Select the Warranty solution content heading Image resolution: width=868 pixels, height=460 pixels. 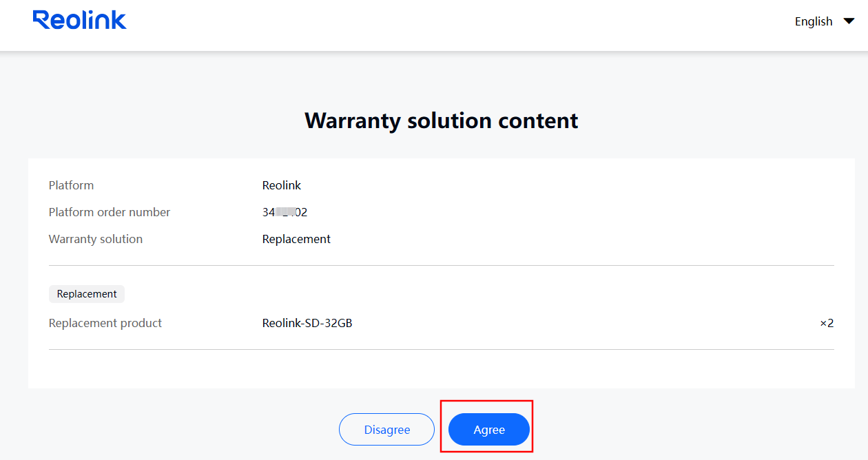tap(442, 121)
